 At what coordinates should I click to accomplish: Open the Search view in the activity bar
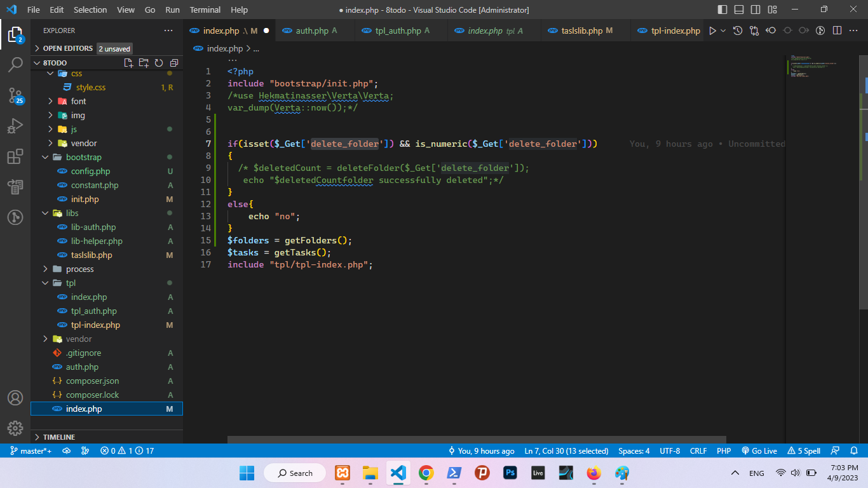coord(15,65)
